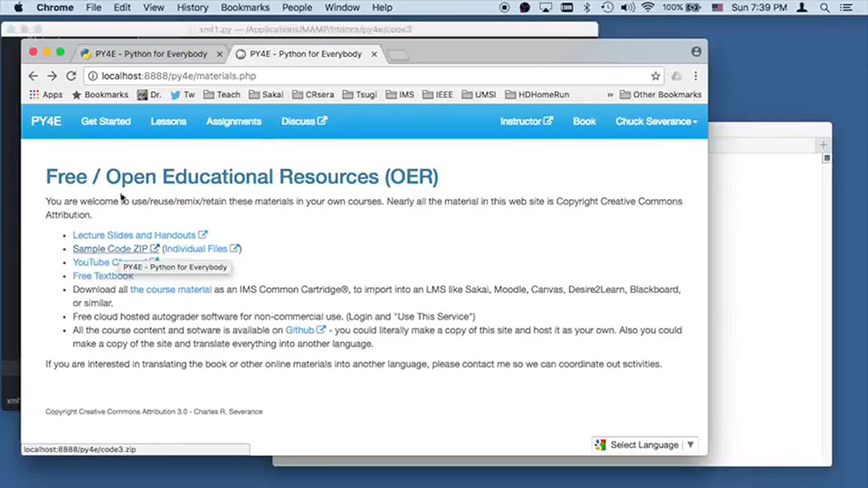Open the Tsugi bookmark folder
Screen dimensions: 868x488
[359, 94]
